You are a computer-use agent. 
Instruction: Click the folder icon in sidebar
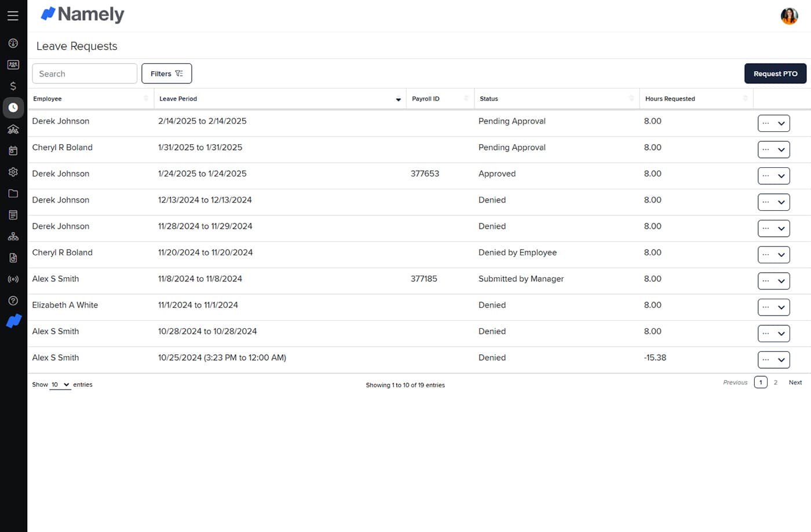[x=13, y=193]
